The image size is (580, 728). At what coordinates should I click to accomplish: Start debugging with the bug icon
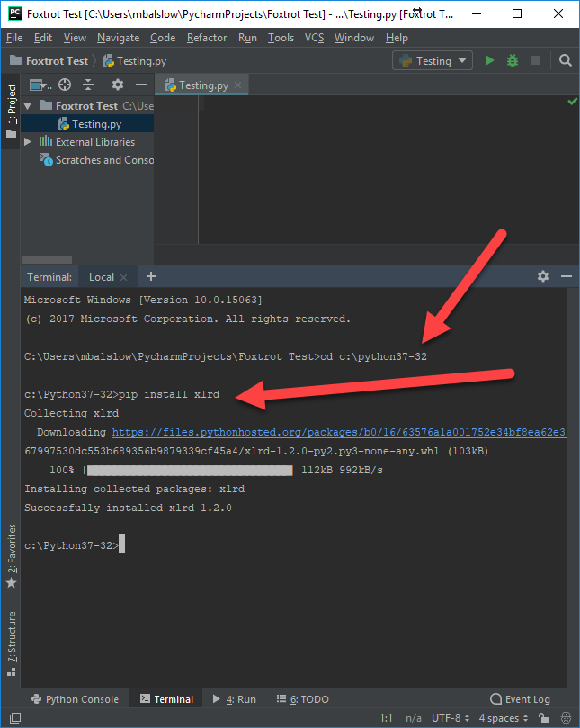point(513,61)
